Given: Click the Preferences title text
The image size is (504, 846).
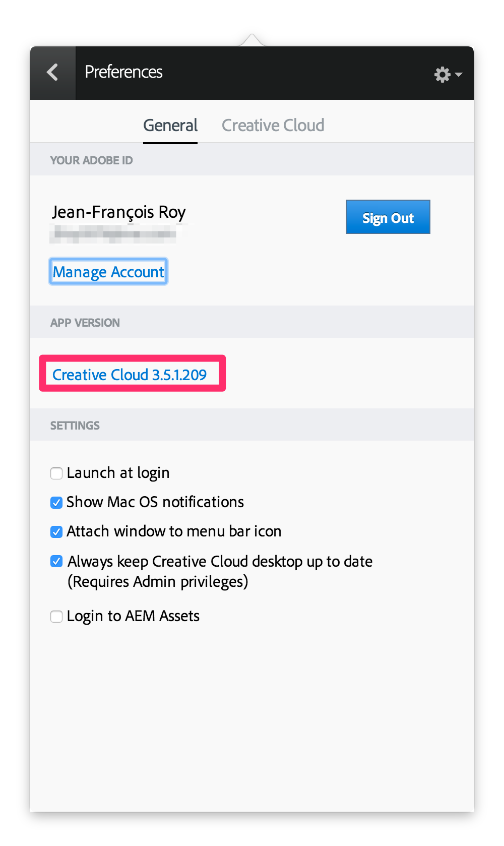Looking at the screenshot, I should click(123, 72).
